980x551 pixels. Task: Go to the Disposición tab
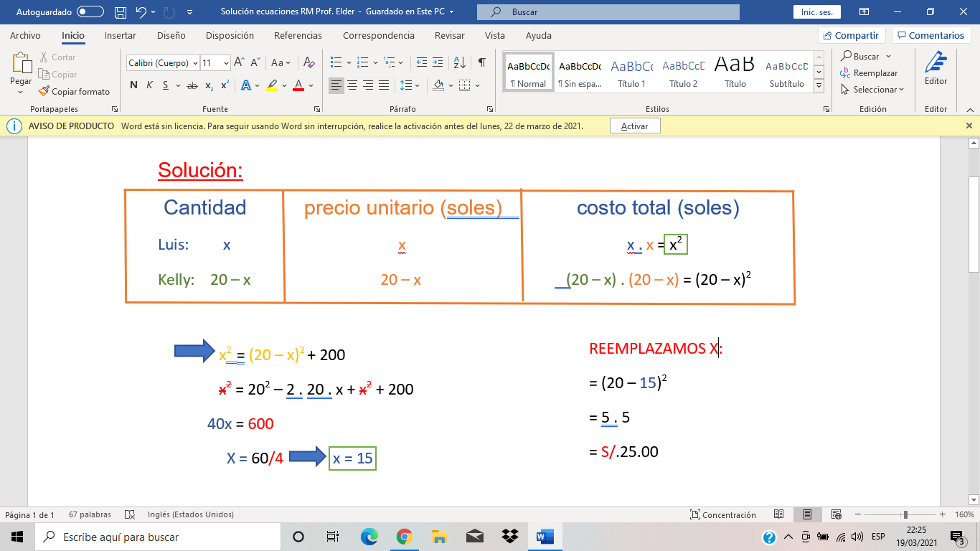pos(230,35)
